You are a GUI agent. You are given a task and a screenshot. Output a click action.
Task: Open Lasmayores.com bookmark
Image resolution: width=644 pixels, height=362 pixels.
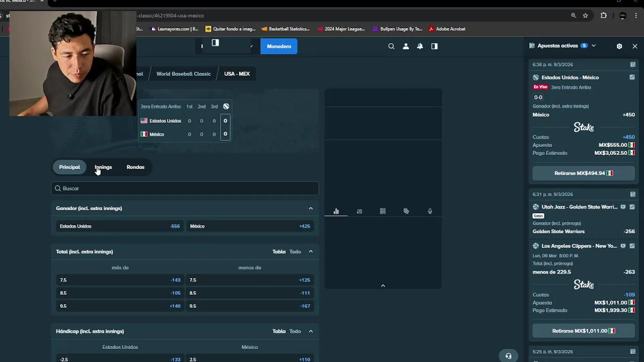[174, 29]
